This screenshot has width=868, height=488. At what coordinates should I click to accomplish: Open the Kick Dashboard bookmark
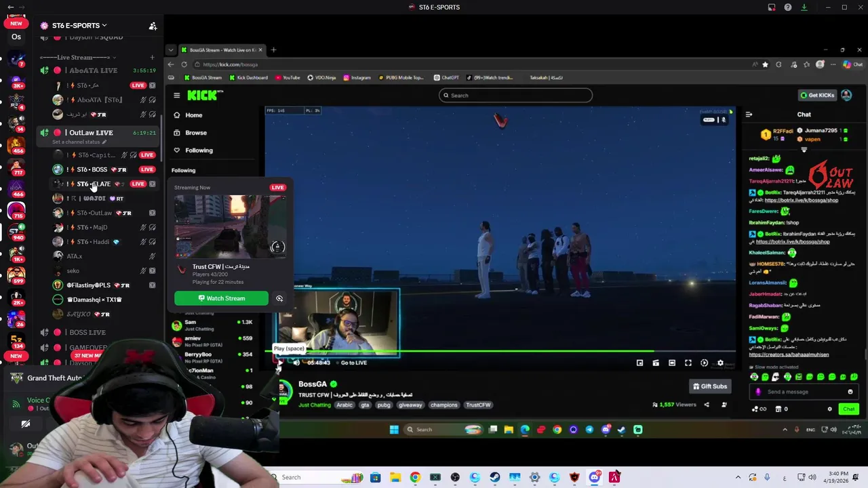tap(248, 78)
